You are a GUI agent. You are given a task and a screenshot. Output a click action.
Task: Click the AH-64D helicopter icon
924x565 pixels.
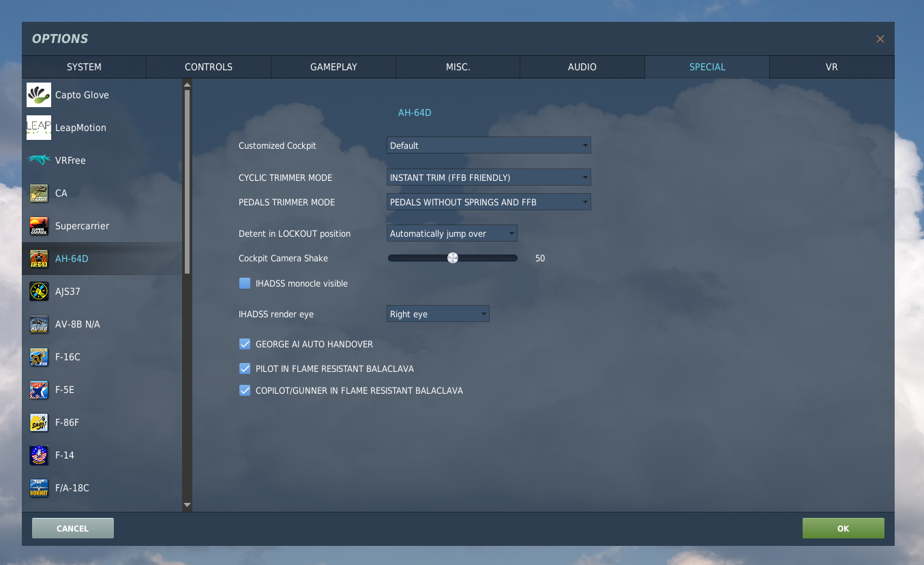tap(39, 259)
